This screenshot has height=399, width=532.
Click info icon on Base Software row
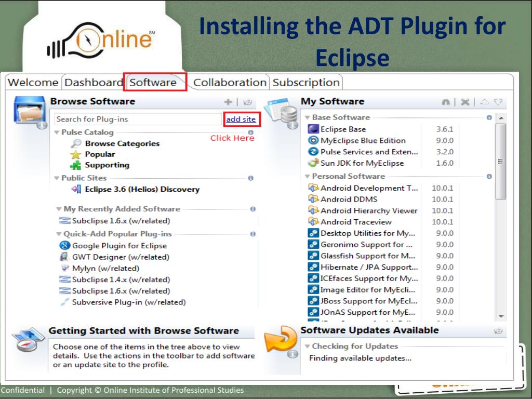489,117
